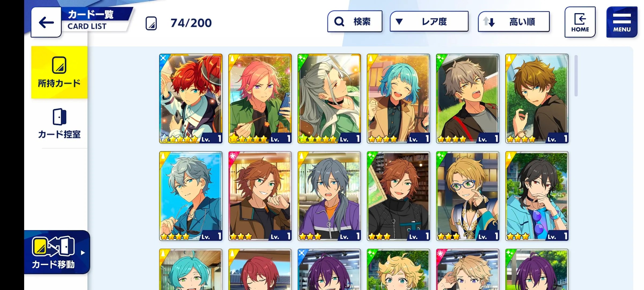
Task: Open the red-haired five-star card
Action: (x=191, y=99)
